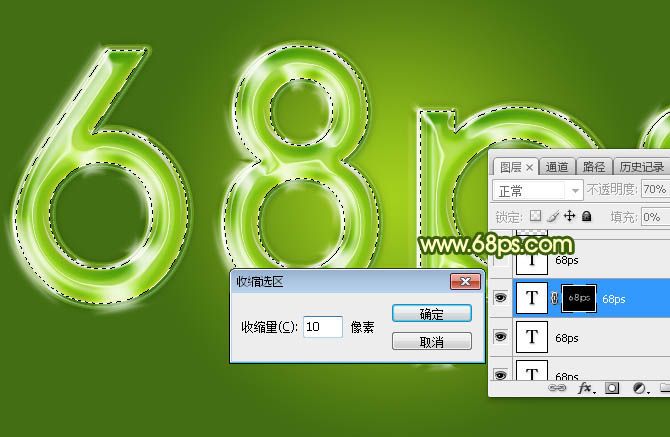Toggle lock transparent pixels icon

pyautogui.click(x=535, y=216)
